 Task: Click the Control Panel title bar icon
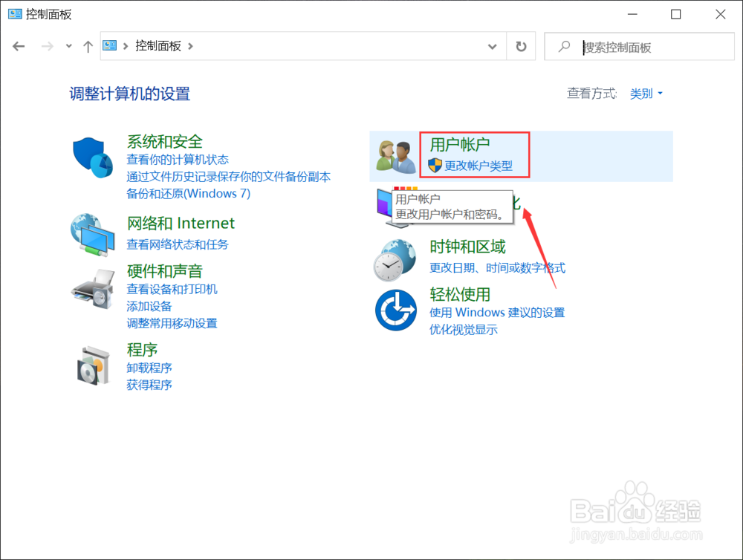coord(15,13)
